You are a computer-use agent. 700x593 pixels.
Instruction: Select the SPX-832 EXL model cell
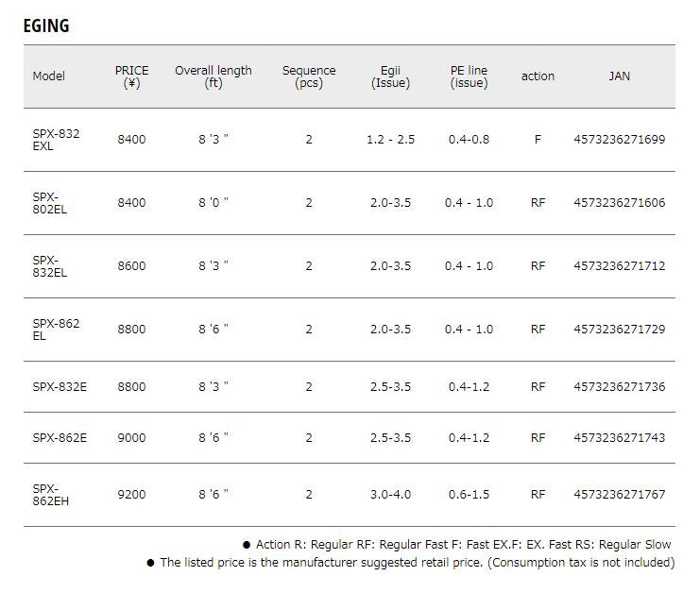pyautogui.click(x=56, y=140)
